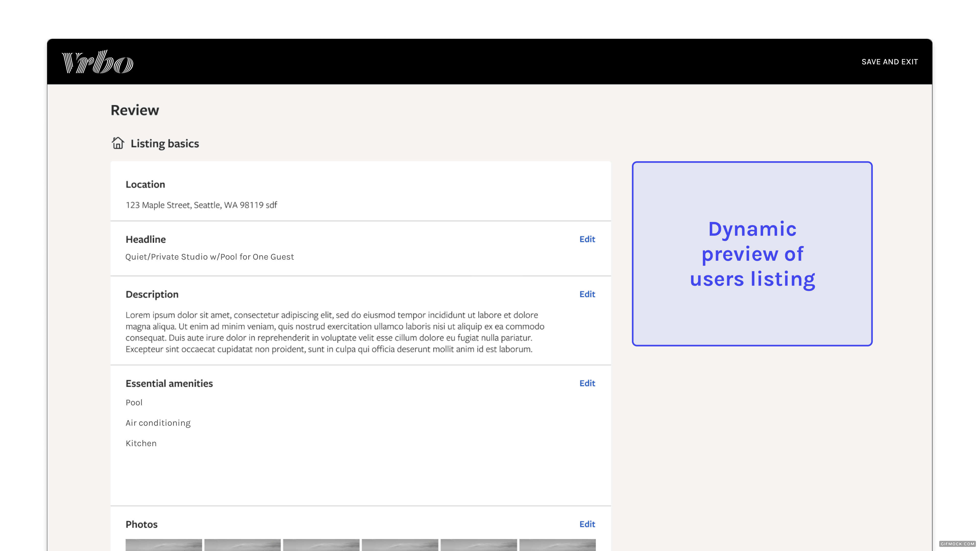Click the Location label
The width and height of the screenshot is (980, 551).
[x=145, y=184]
